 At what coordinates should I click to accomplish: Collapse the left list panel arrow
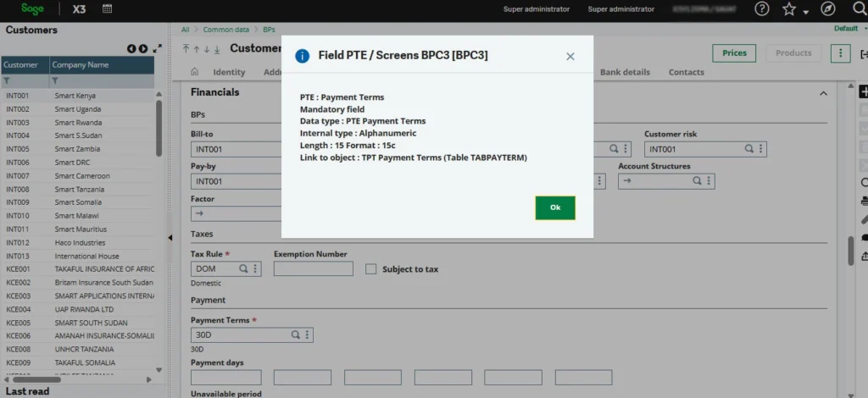pyautogui.click(x=170, y=238)
